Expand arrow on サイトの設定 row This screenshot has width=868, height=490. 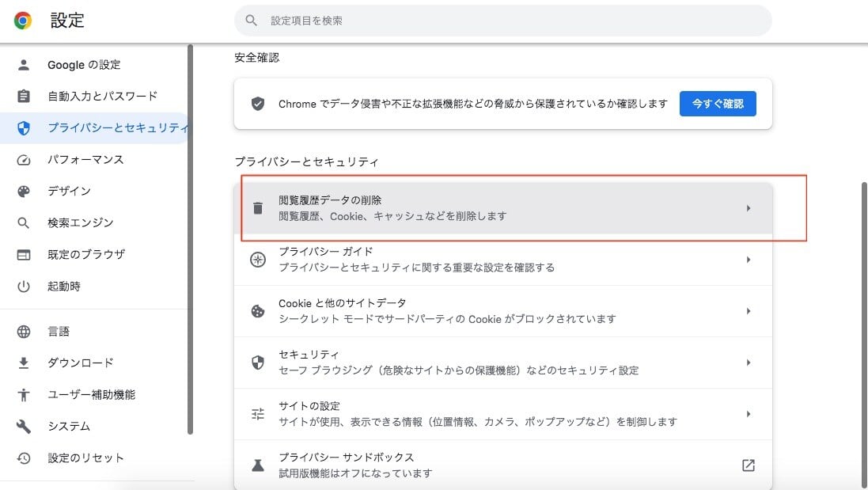click(748, 414)
